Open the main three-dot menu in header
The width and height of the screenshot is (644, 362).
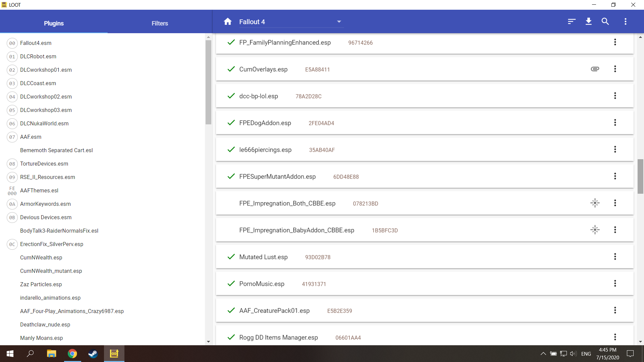(625, 21)
